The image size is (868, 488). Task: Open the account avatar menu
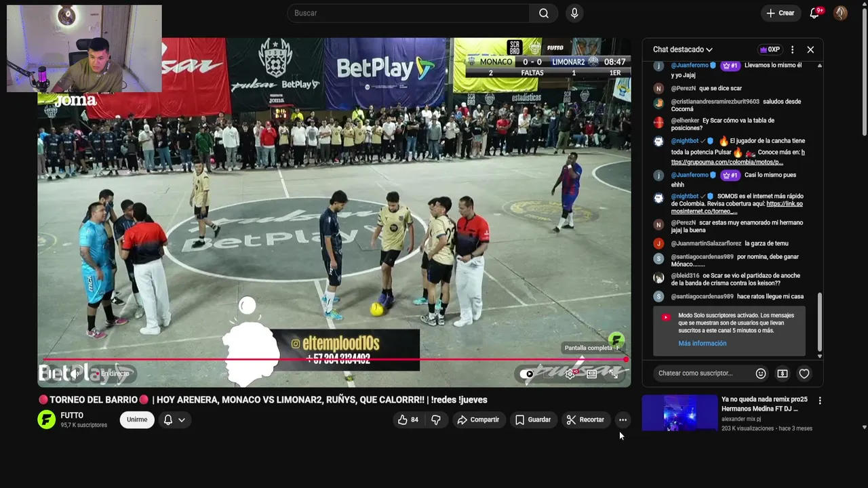840,13
